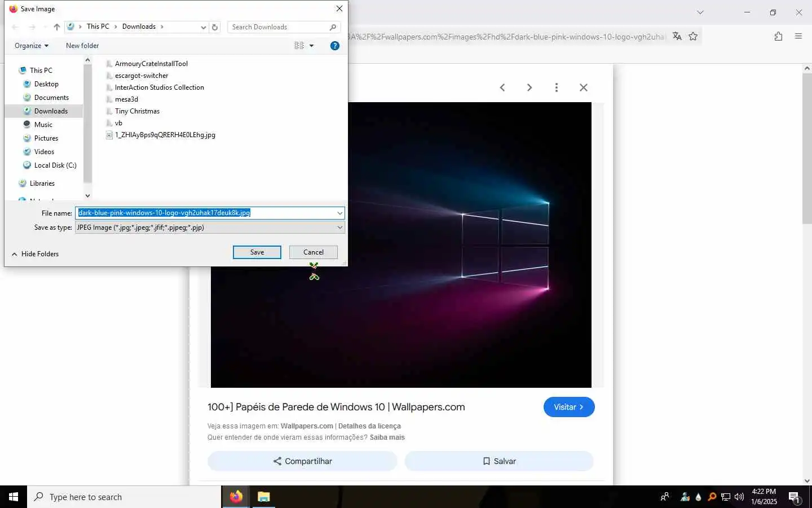The width and height of the screenshot is (812, 508).
Task: Click the Forward arrow in Save dialog
Action: click(32, 27)
